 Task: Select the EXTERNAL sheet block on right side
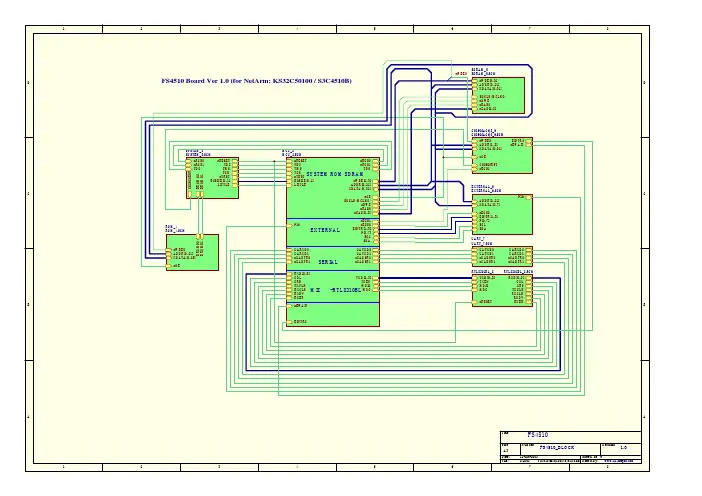click(502, 214)
